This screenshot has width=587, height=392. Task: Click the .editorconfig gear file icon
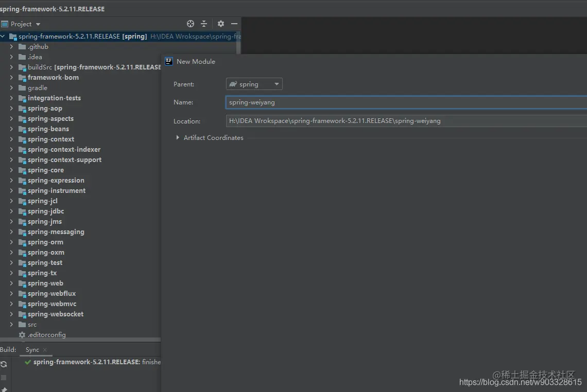point(22,335)
